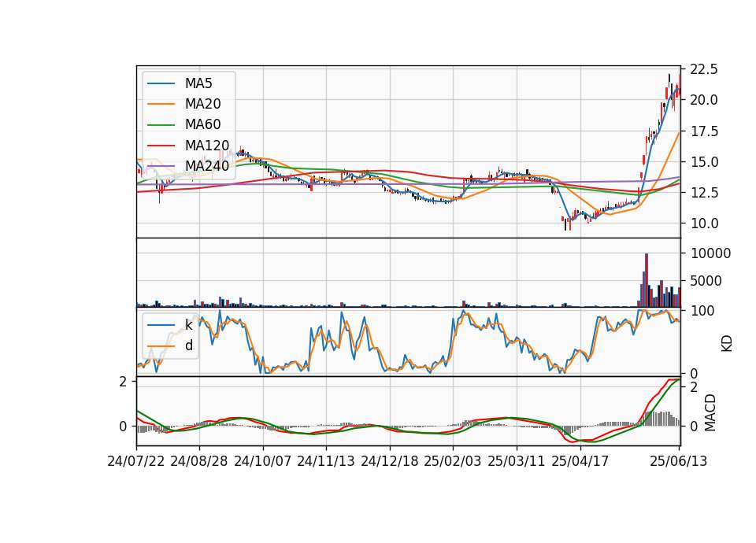Screen dimensions: 756x543
Task: Click the tallest volume bar near 10000
Action: pyautogui.click(x=647, y=280)
